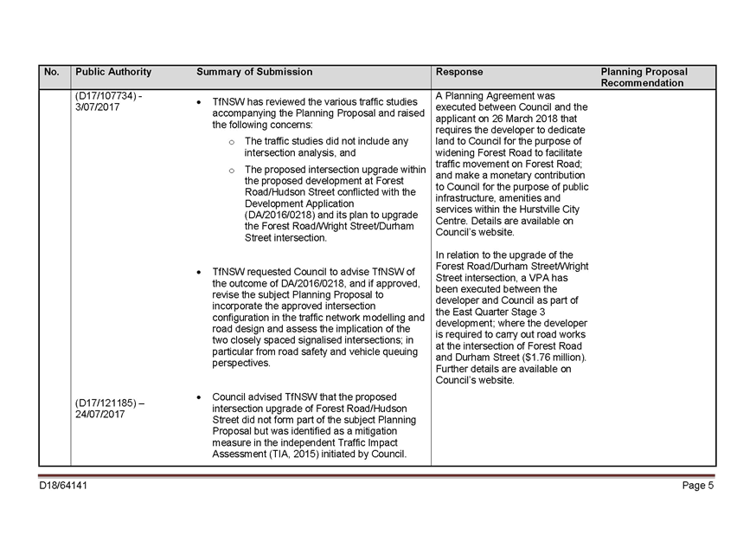756x535 pixels.
Task: Click the red footer divider line
Action: point(376,475)
